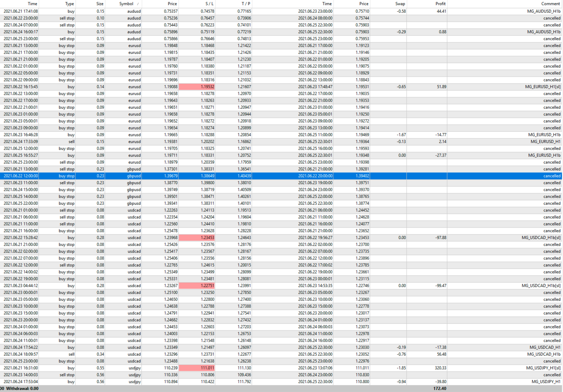Sort by the Type column header
Screen dimensions: 563x392
click(69, 4)
